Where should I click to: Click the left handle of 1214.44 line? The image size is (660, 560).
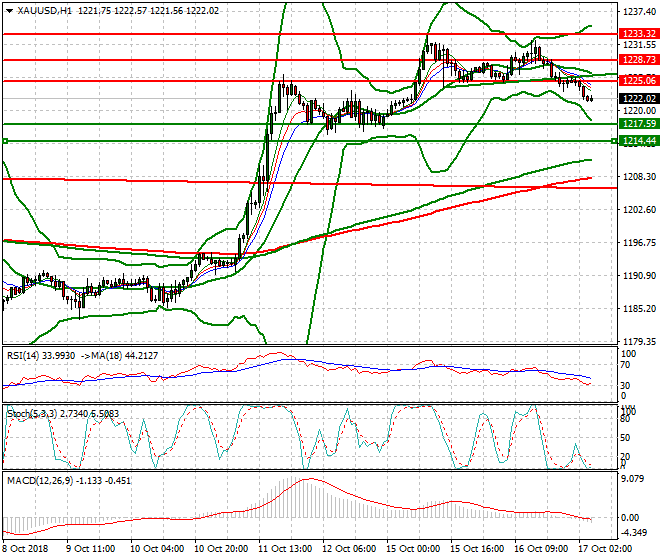(5, 141)
